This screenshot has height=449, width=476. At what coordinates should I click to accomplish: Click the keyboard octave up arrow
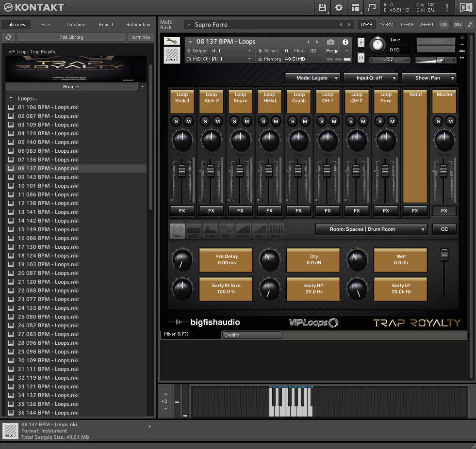165,394
